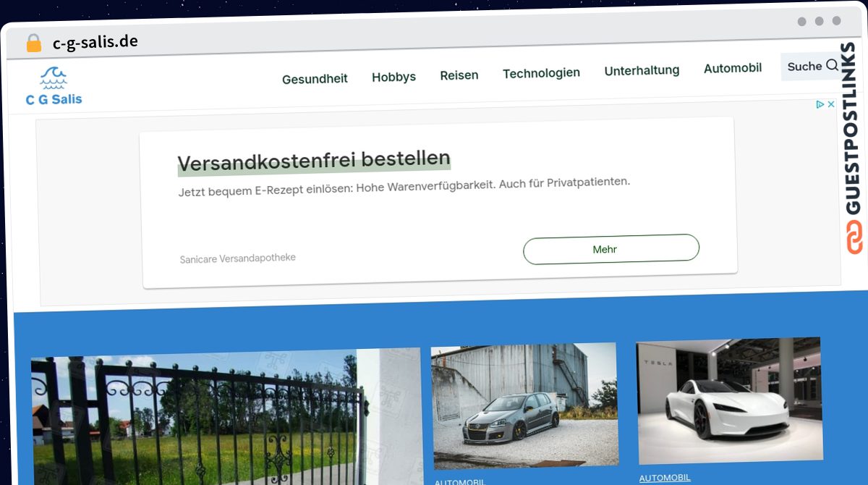Click the Mehr button in the ad
Screen dimensions: 868x485
pyautogui.click(x=611, y=249)
